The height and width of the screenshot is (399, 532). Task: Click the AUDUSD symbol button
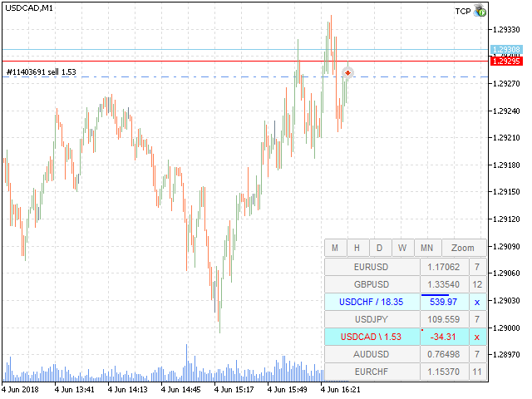click(372, 354)
